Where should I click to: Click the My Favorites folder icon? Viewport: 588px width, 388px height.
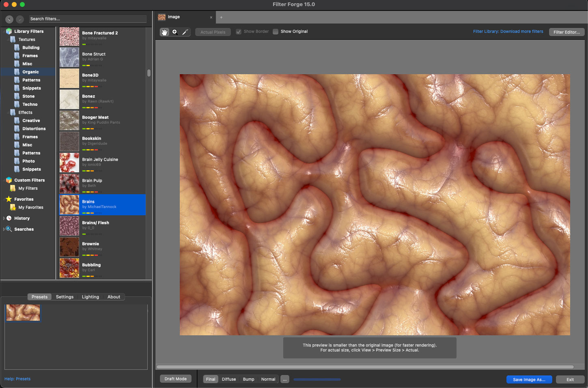point(13,207)
